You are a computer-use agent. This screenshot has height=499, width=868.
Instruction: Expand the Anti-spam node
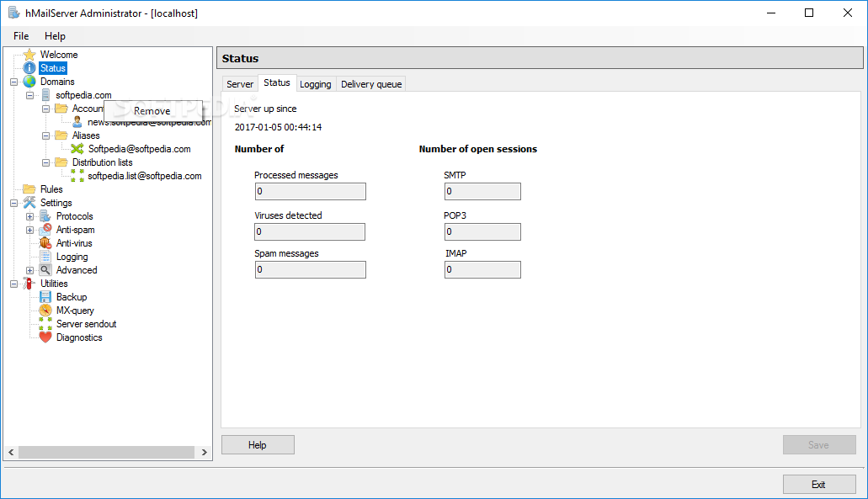point(30,230)
